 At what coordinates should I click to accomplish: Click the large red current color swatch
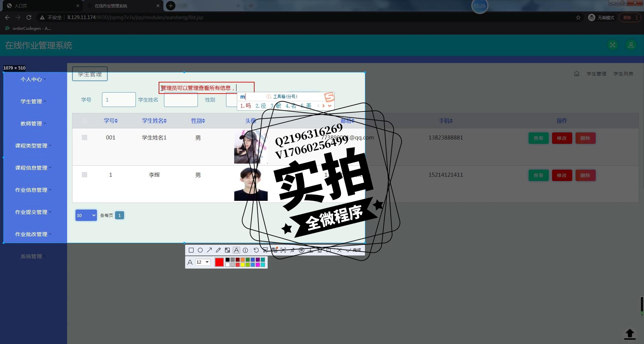click(x=219, y=262)
